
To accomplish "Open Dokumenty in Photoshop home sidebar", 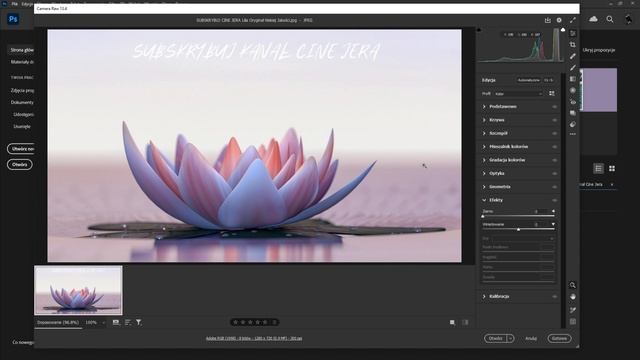I will [22, 102].
